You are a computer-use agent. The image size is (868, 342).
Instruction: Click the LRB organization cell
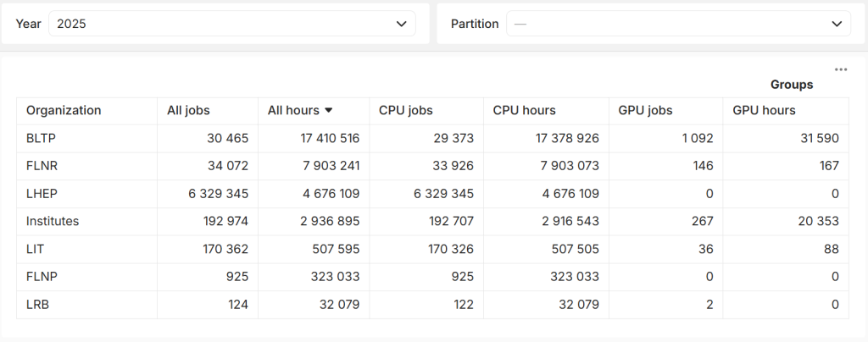(37, 304)
